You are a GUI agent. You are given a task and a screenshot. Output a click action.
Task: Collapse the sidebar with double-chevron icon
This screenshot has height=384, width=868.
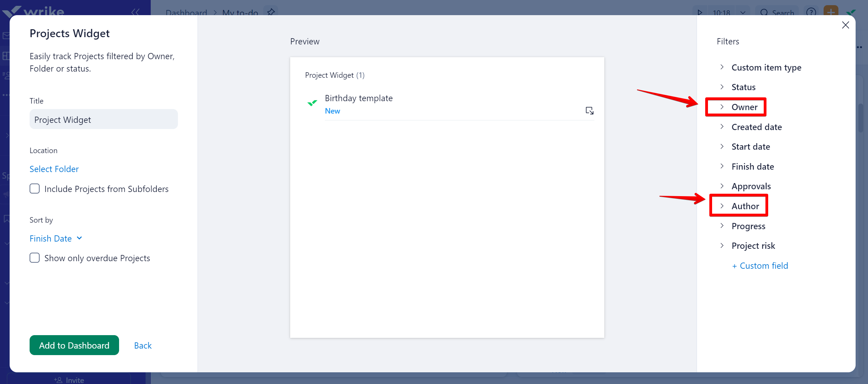coord(135,12)
